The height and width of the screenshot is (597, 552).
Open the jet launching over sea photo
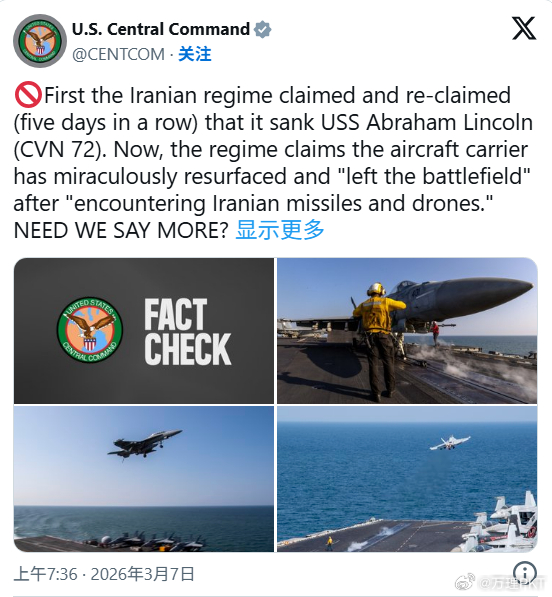coord(407,479)
